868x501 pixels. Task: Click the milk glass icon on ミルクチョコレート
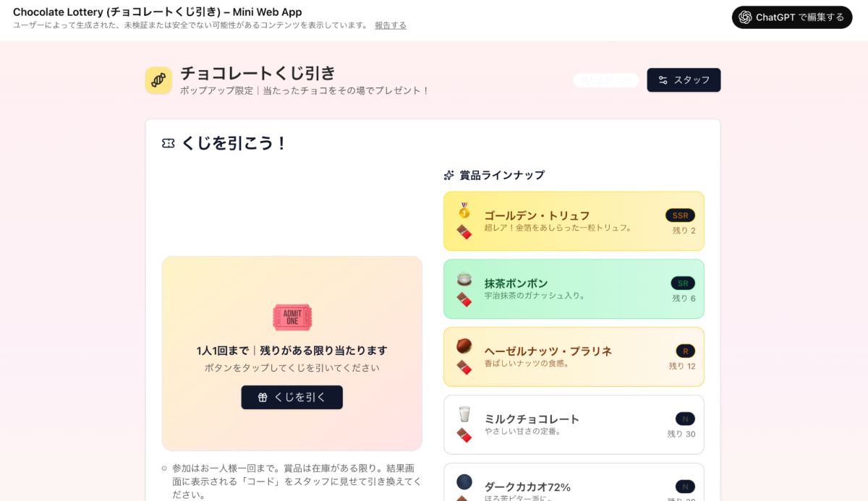click(x=464, y=414)
